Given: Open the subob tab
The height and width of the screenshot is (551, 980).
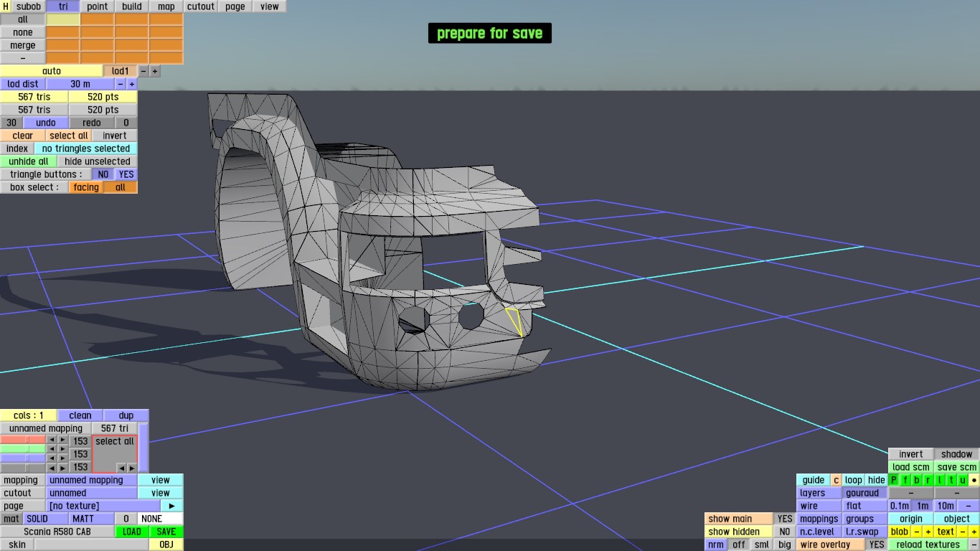Looking at the screenshot, I should pos(29,6).
